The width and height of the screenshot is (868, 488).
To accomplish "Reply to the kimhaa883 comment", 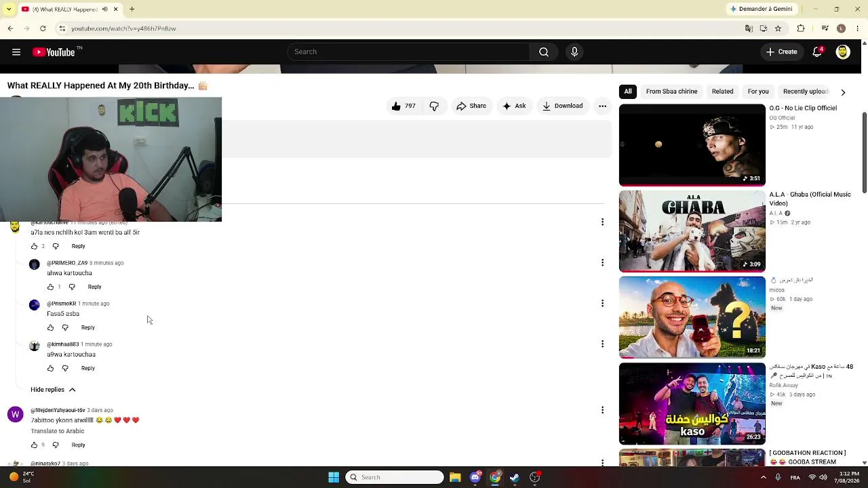I will coord(87,369).
